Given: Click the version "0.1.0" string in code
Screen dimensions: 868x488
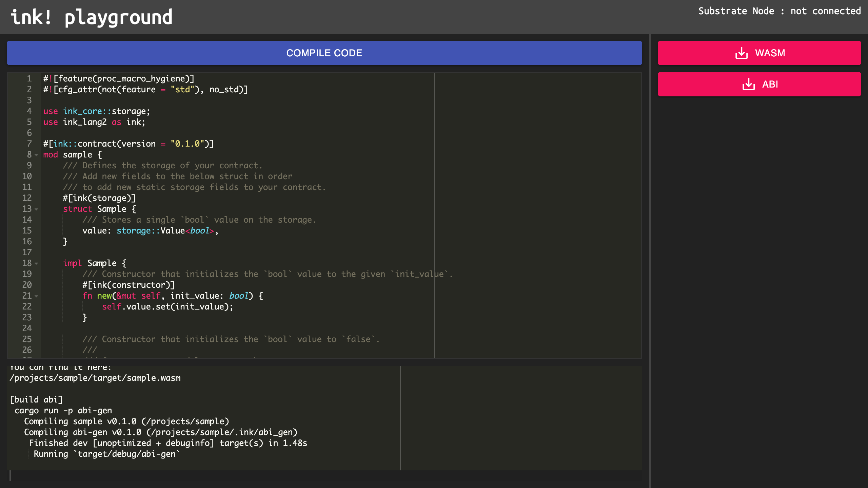Looking at the screenshot, I should coord(187,144).
